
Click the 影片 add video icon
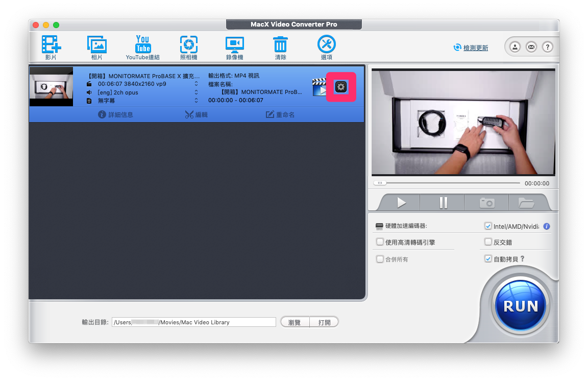point(51,44)
